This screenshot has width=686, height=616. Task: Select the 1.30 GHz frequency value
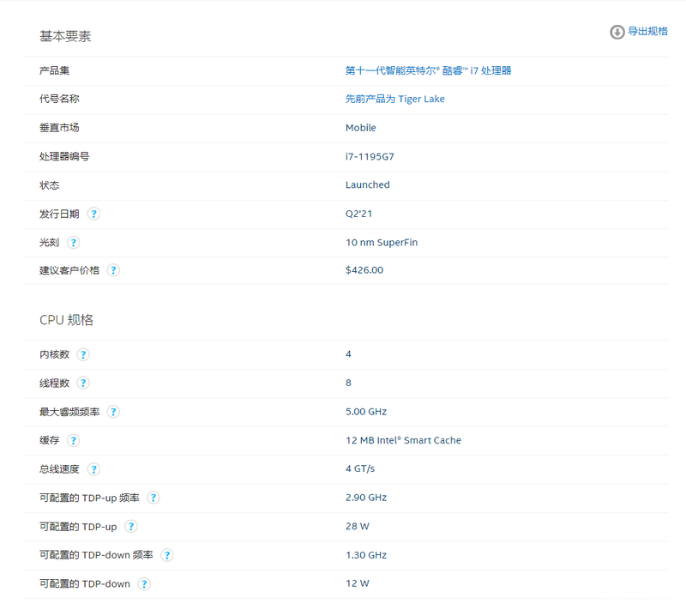[366, 555]
